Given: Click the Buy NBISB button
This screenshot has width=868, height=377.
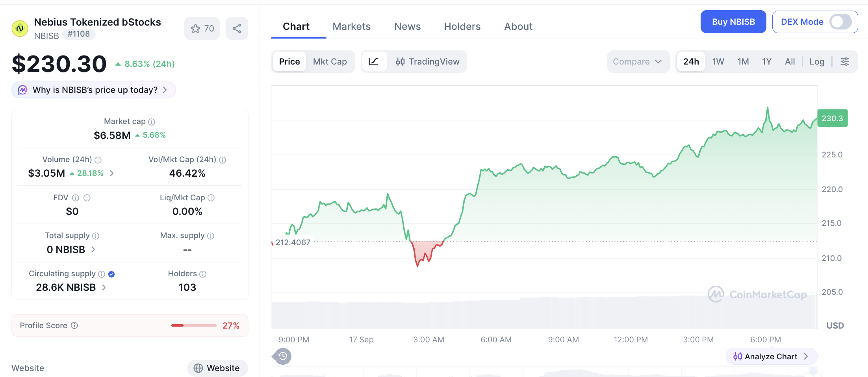Looking at the screenshot, I should click(733, 22).
